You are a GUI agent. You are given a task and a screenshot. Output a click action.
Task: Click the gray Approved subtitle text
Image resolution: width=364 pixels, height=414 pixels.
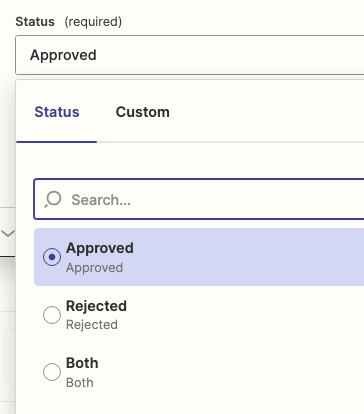coord(94,268)
